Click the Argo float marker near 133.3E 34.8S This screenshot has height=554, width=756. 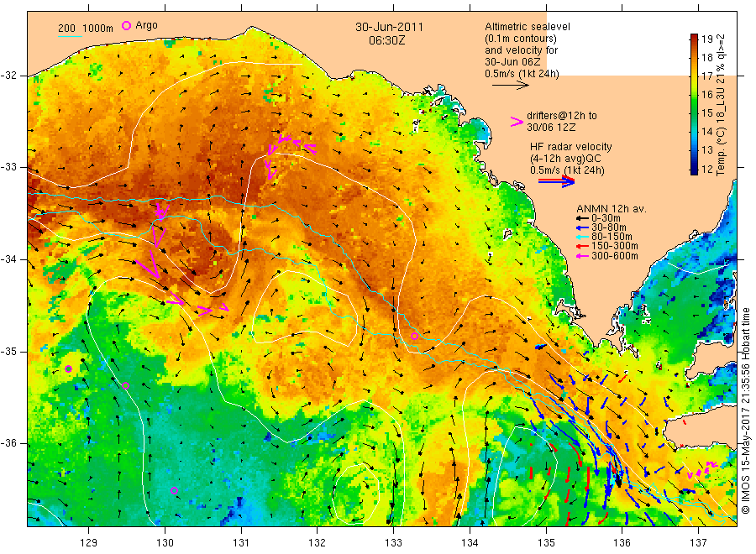(x=414, y=336)
